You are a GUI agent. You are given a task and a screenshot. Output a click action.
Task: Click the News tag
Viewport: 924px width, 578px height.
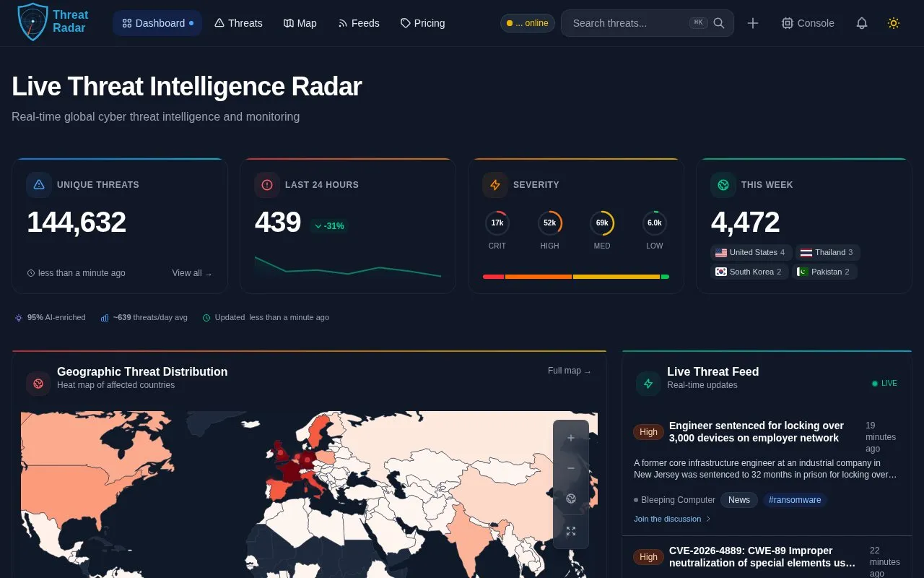point(739,500)
